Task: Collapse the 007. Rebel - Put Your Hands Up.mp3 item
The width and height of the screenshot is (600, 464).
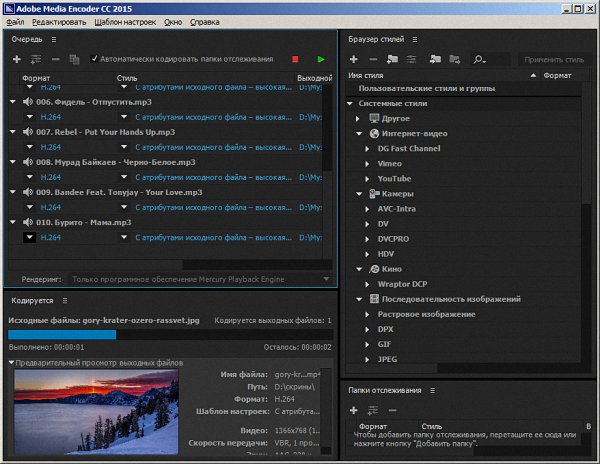Action: point(14,132)
